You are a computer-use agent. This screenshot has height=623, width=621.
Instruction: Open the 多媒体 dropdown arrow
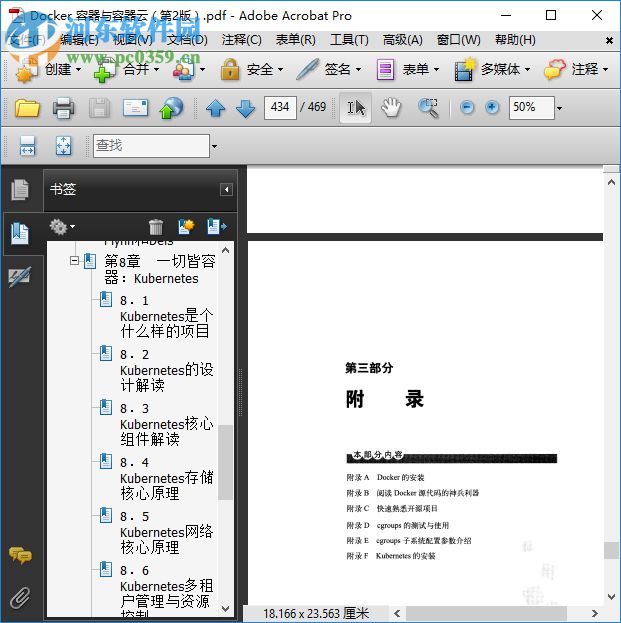[527, 70]
